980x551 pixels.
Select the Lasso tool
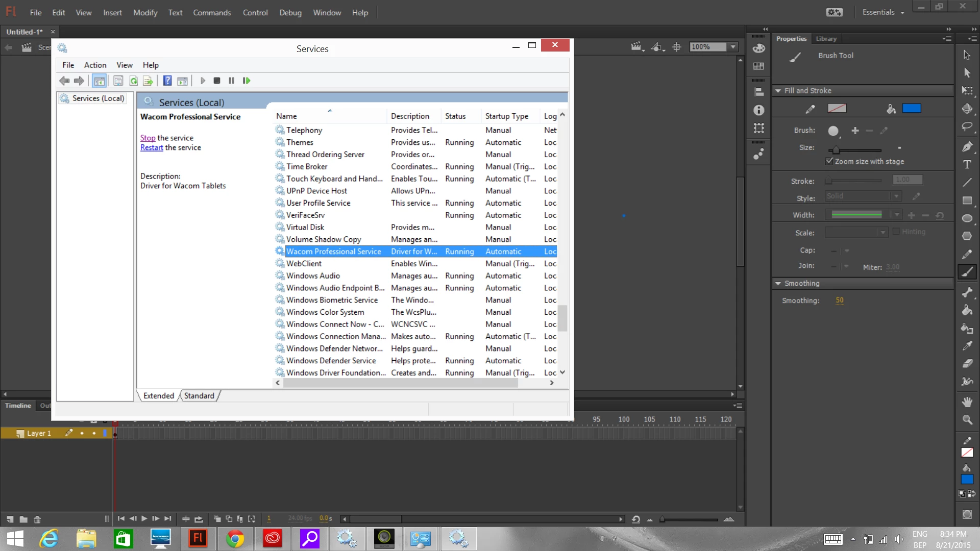pyautogui.click(x=967, y=127)
